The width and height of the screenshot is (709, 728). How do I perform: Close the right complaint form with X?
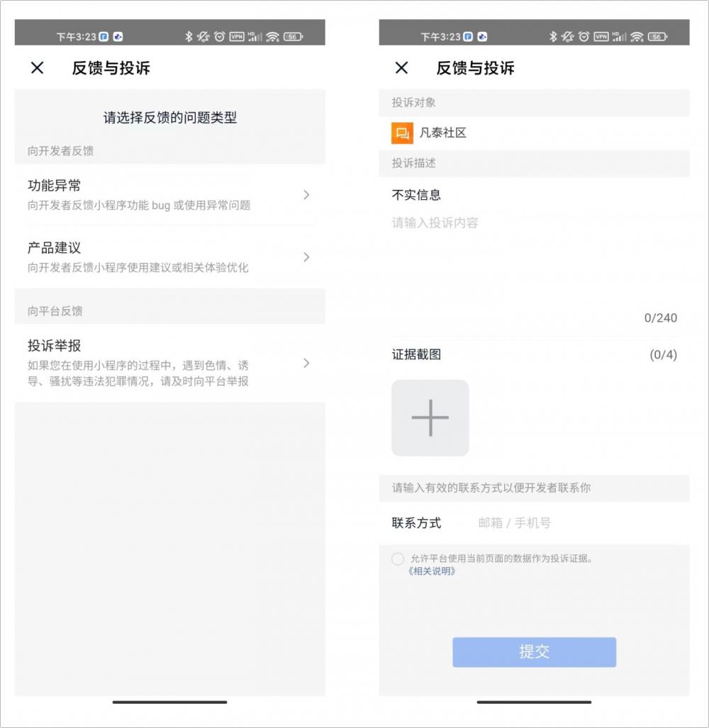coord(401,68)
